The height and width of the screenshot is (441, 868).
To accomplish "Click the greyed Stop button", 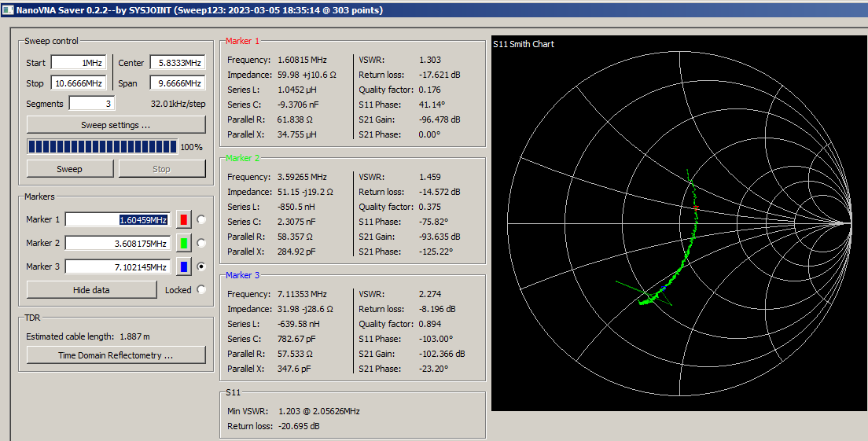I will click(162, 169).
